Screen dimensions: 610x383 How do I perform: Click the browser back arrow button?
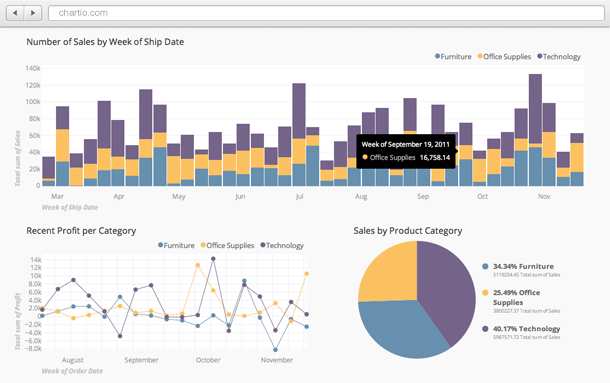click(15, 13)
